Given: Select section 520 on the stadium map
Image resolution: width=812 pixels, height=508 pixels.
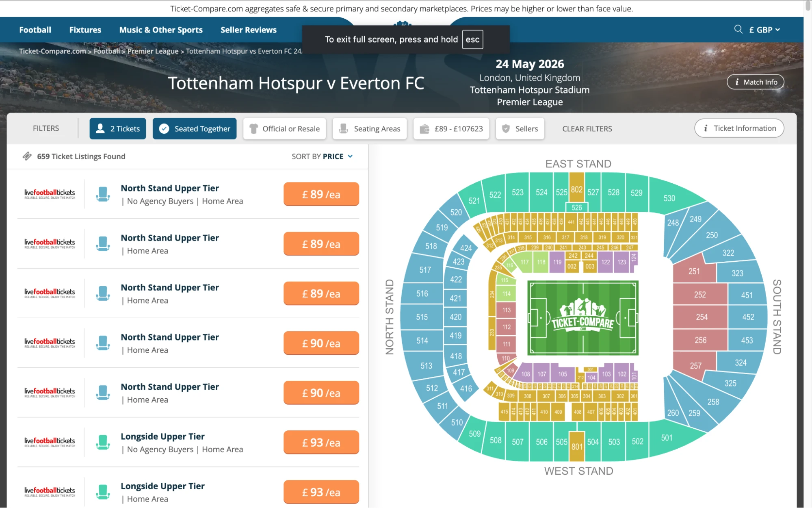Looking at the screenshot, I should click(457, 213).
